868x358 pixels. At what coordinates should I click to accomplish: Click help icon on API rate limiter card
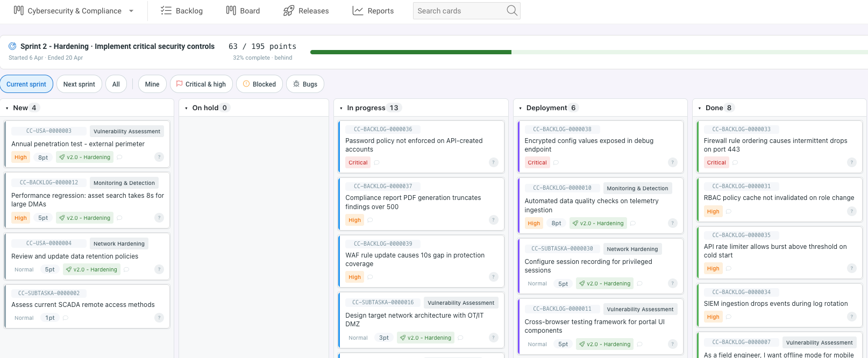click(x=852, y=268)
